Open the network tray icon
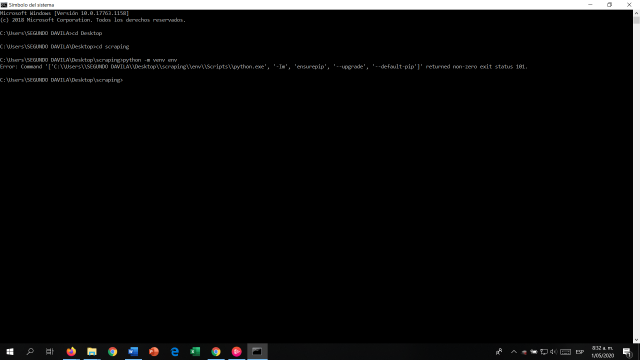The width and height of the screenshot is (640, 360). coord(544,351)
